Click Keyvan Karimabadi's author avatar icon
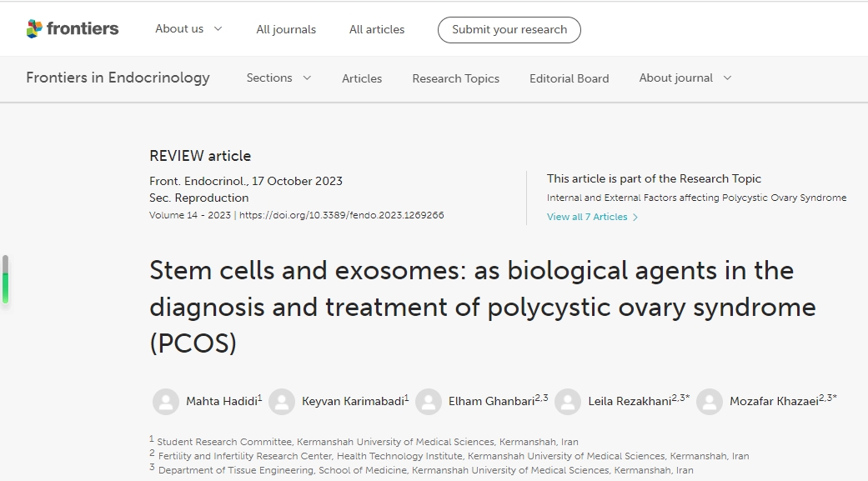868x481 pixels. click(282, 401)
